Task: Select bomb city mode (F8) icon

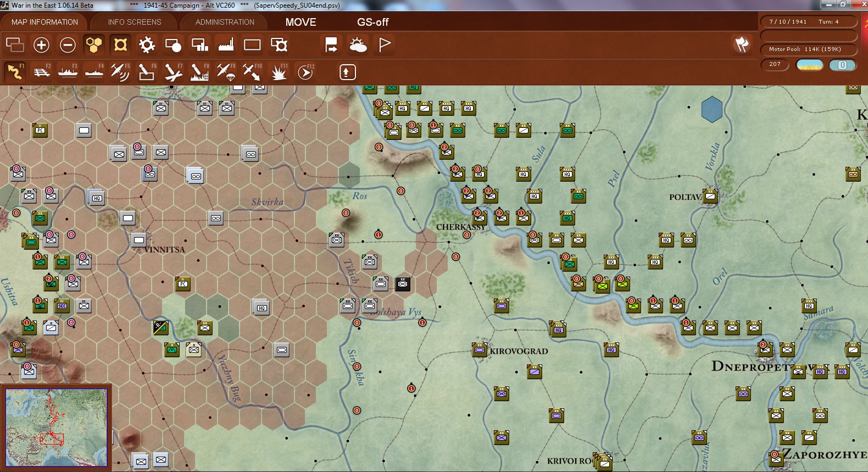Action: point(199,72)
